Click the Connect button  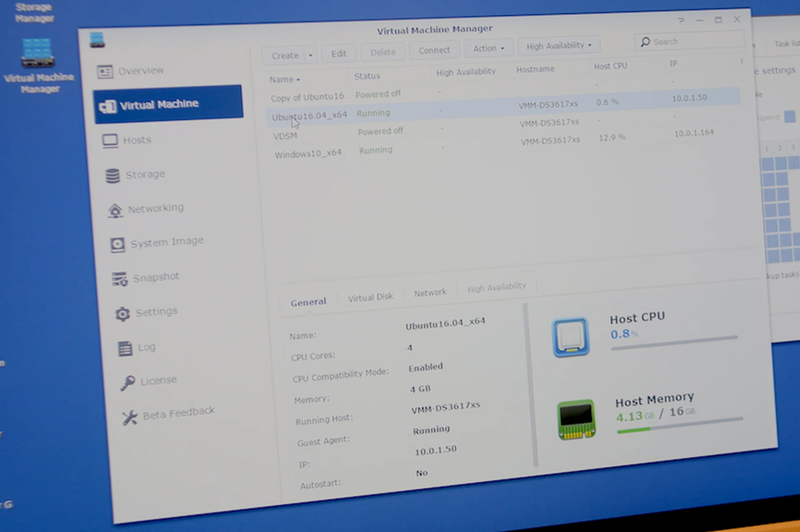click(434, 50)
